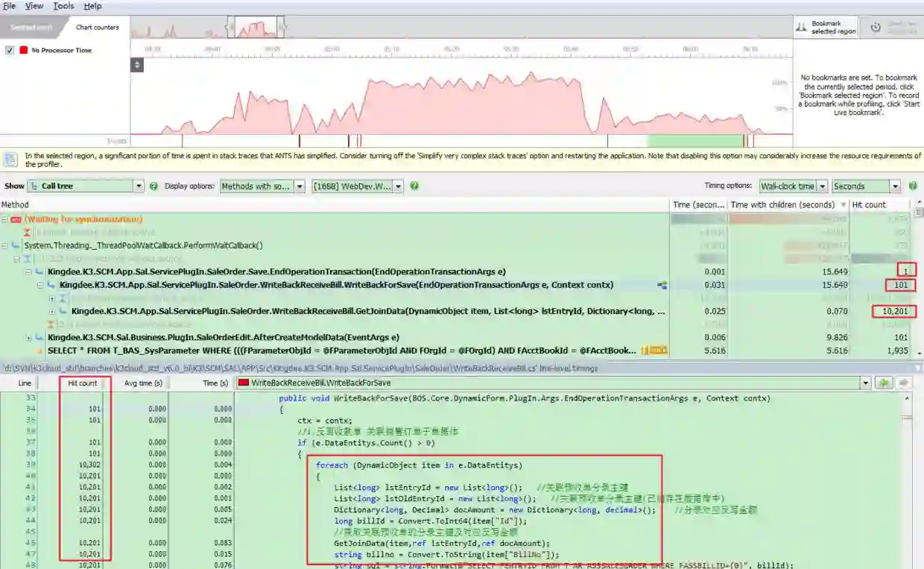Open the Display options 'Methods with so...' dropdown
The height and width of the screenshot is (569, 924).
tap(262, 186)
